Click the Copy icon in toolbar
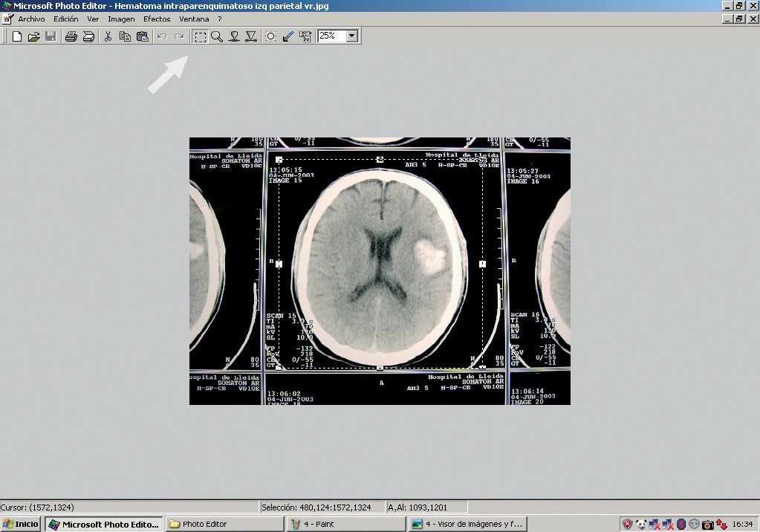Screen dimensions: 760x532 pyautogui.click(x=125, y=36)
